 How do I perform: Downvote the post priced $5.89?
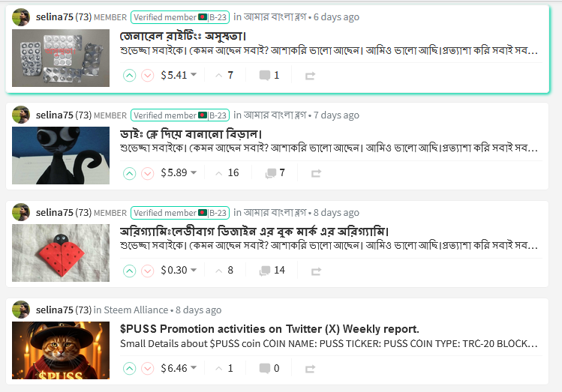[147, 173]
